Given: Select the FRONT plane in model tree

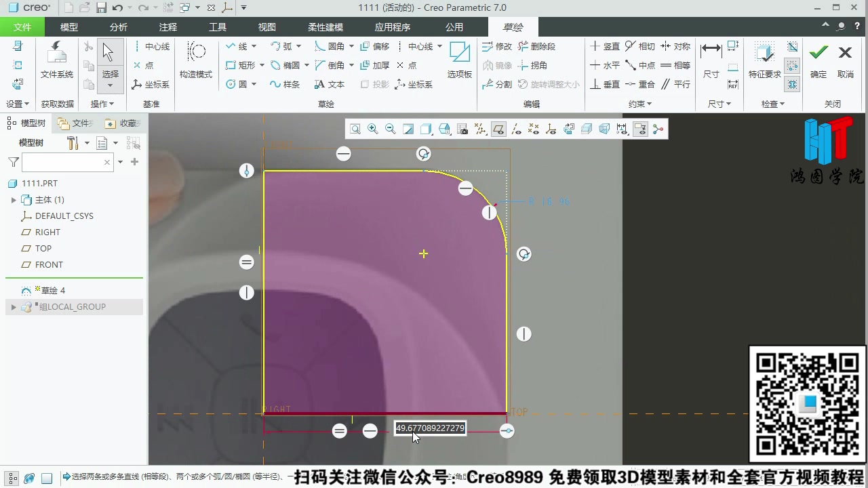Looking at the screenshot, I should tap(49, 265).
